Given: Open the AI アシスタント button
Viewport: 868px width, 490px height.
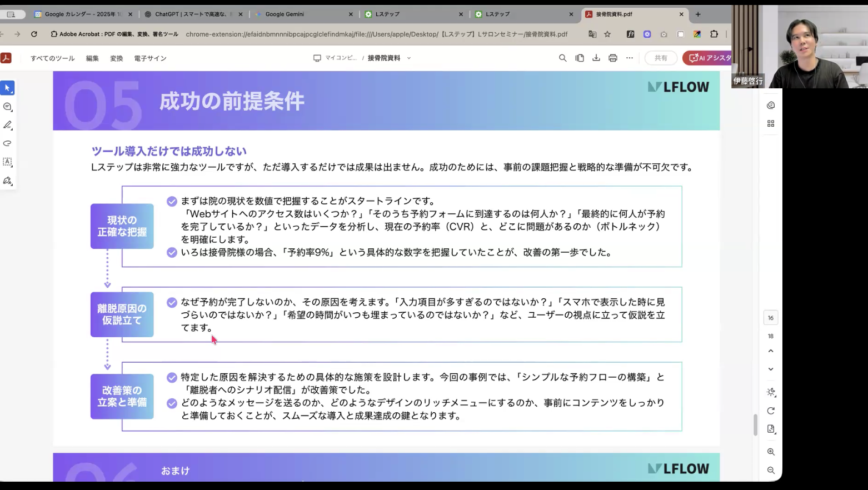Looking at the screenshot, I should 707,58.
